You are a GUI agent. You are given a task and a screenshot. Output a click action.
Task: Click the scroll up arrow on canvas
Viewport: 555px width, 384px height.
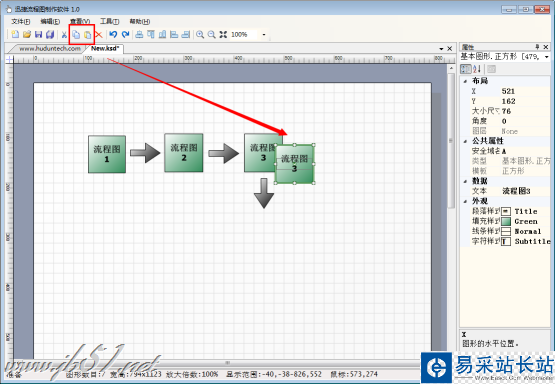451,68
